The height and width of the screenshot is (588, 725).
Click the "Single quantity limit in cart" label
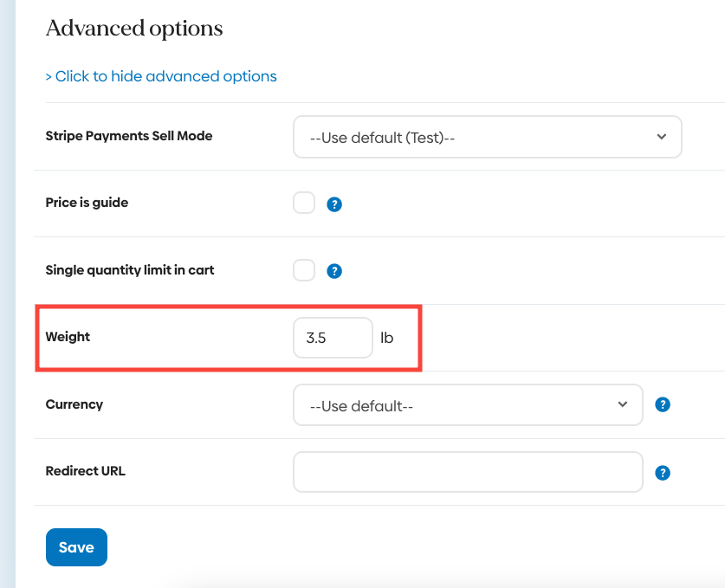130,270
